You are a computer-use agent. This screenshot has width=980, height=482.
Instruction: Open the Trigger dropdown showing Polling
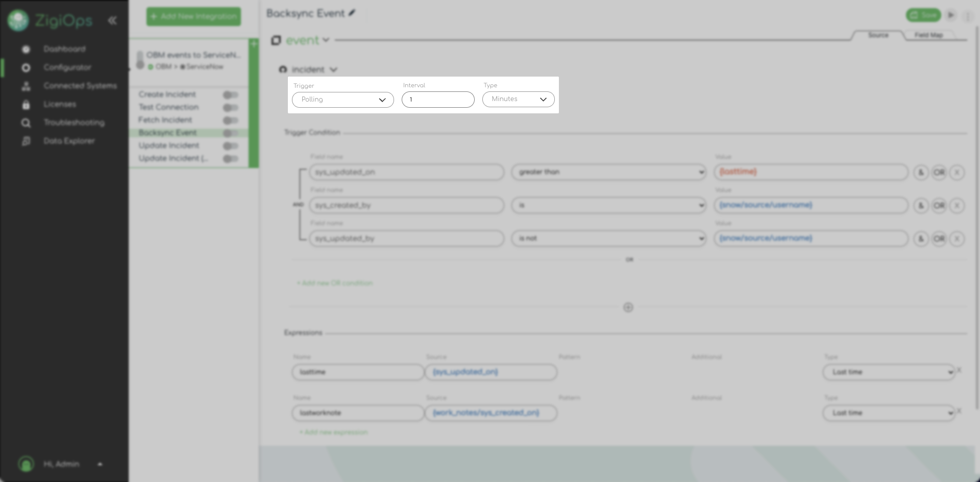[342, 100]
